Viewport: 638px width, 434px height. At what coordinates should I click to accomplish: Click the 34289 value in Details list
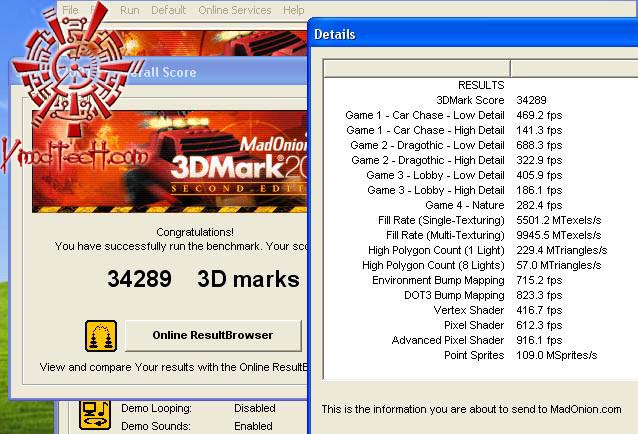coord(531,100)
